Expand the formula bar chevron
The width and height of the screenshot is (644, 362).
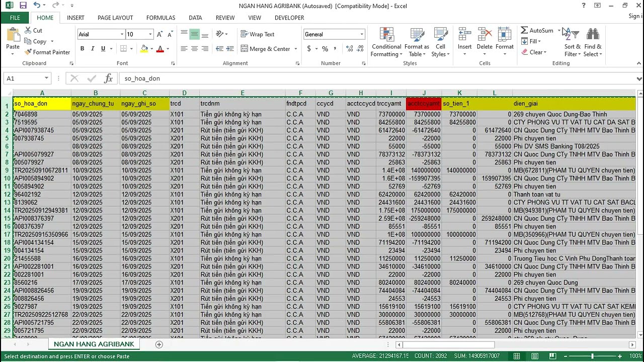[x=639, y=78]
